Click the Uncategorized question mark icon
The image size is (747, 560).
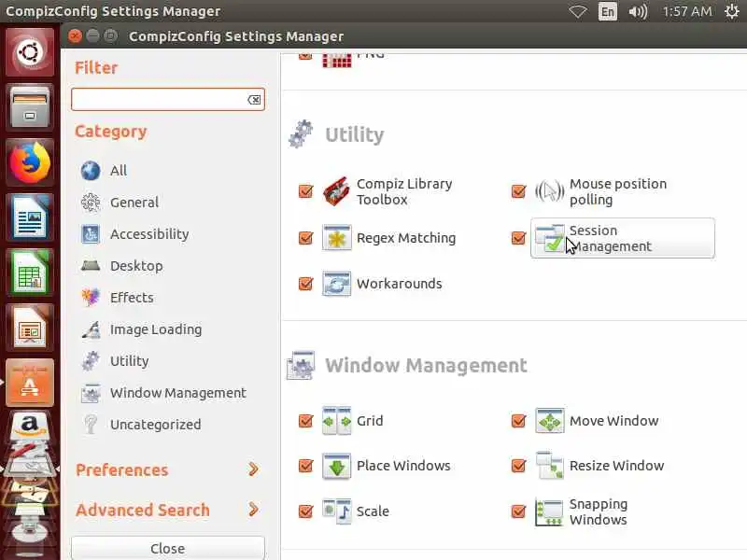tap(91, 425)
